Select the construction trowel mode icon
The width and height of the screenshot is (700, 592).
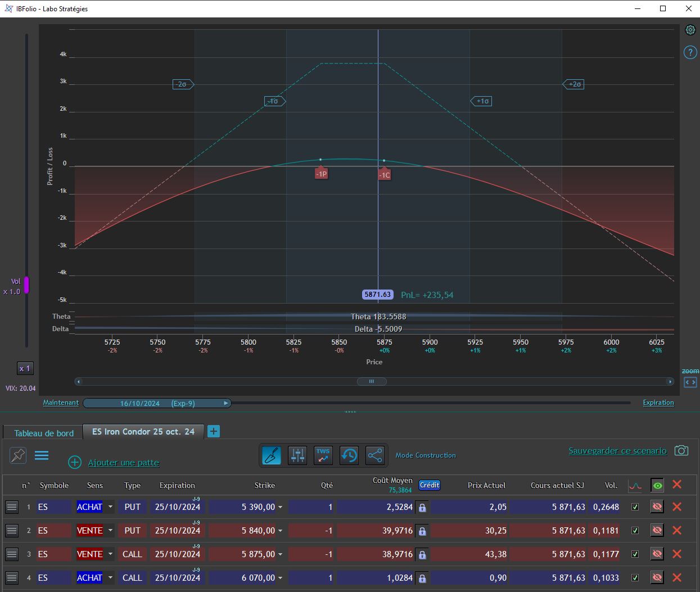[x=272, y=455]
